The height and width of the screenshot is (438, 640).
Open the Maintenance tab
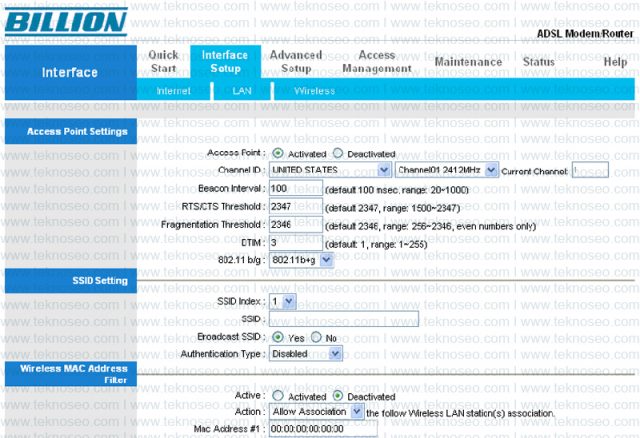468,62
